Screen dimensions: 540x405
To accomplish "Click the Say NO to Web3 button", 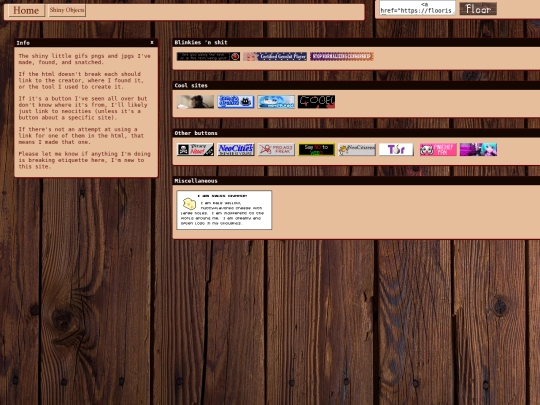I will pyautogui.click(x=316, y=149).
